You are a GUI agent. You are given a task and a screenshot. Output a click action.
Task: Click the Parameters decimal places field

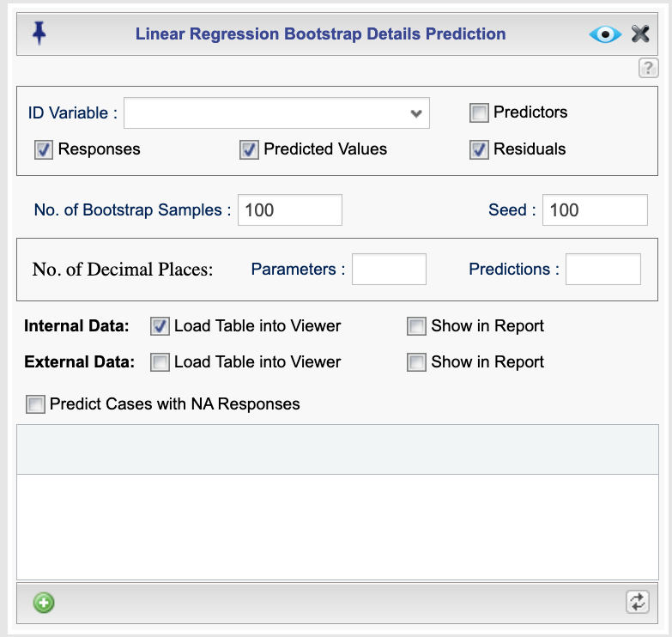pyautogui.click(x=389, y=270)
